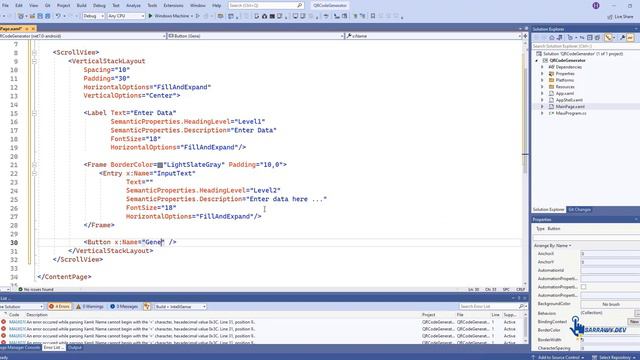This screenshot has width=640, height=360.
Task: Collapse the QRCodeGenerator project node
Action: pos(537,60)
